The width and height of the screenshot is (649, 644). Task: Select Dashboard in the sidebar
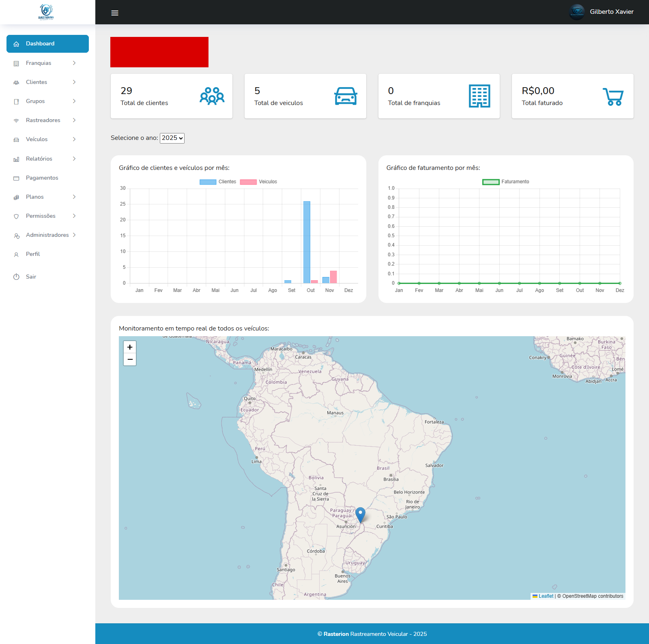point(47,44)
